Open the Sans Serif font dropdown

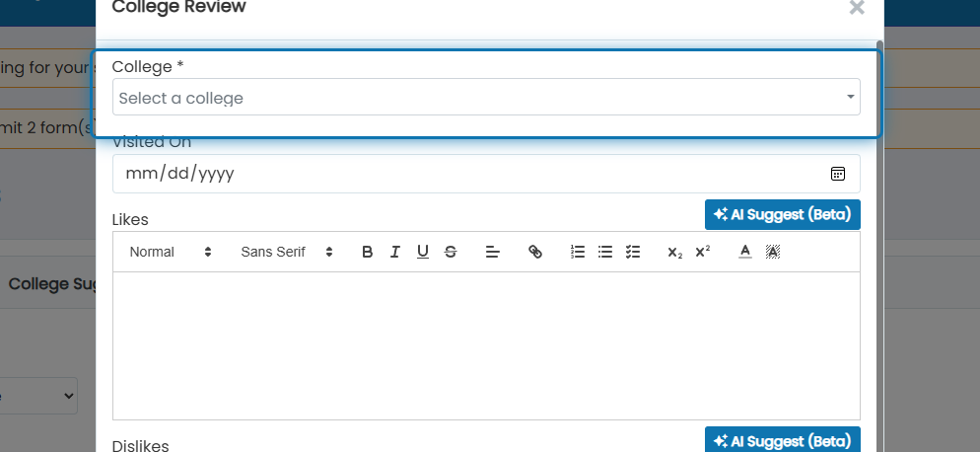pos(287,252)
